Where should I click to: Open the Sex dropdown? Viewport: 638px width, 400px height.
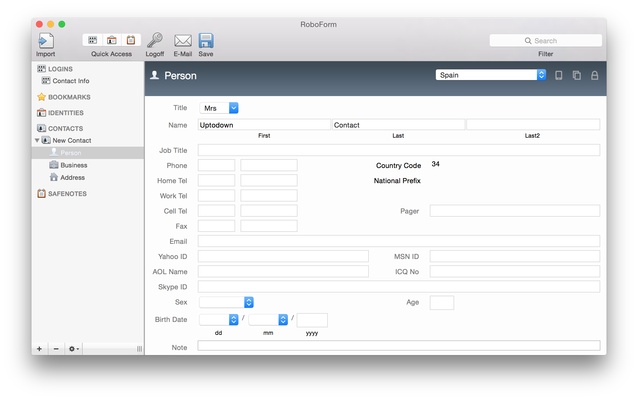pyautogui.click(x=226, y=302)
